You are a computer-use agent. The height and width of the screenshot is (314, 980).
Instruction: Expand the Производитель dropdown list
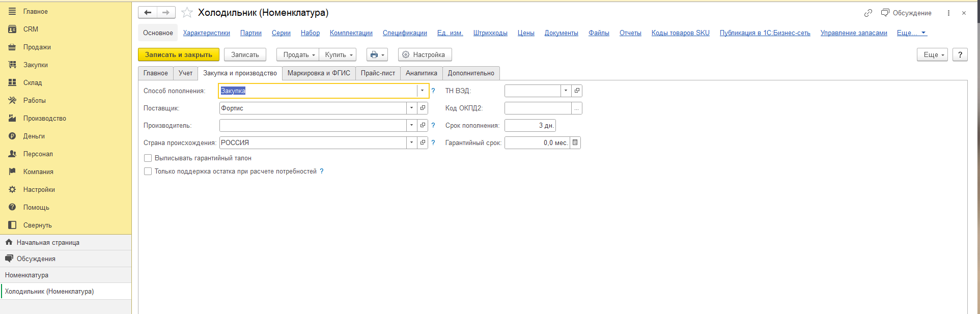(411, 125)
